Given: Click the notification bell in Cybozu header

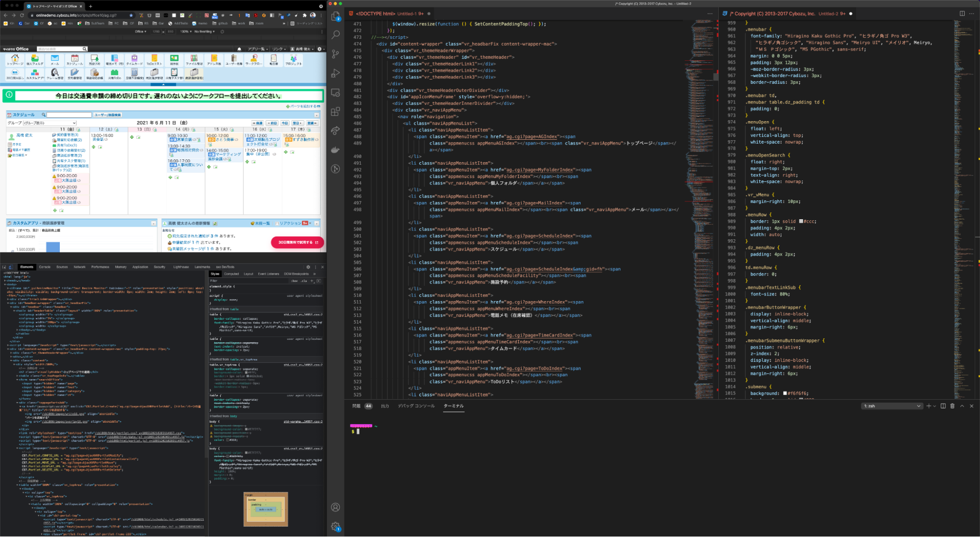Looking at the screenshot, I should [239, 49].
